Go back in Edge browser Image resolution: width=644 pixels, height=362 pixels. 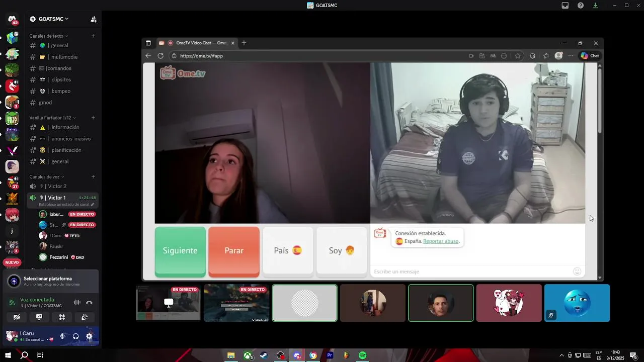(148, 56)
